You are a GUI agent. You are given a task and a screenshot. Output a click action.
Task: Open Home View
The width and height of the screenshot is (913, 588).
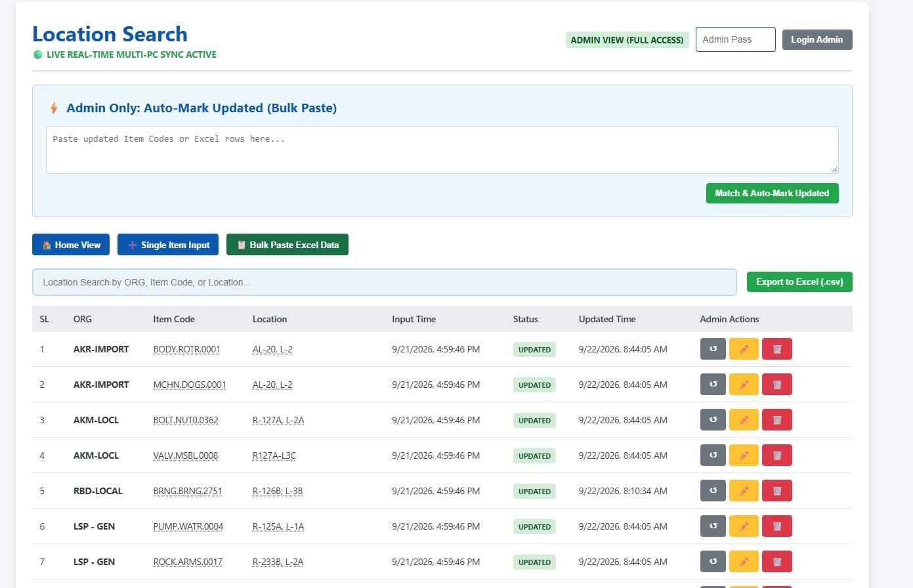click(71, 245)
